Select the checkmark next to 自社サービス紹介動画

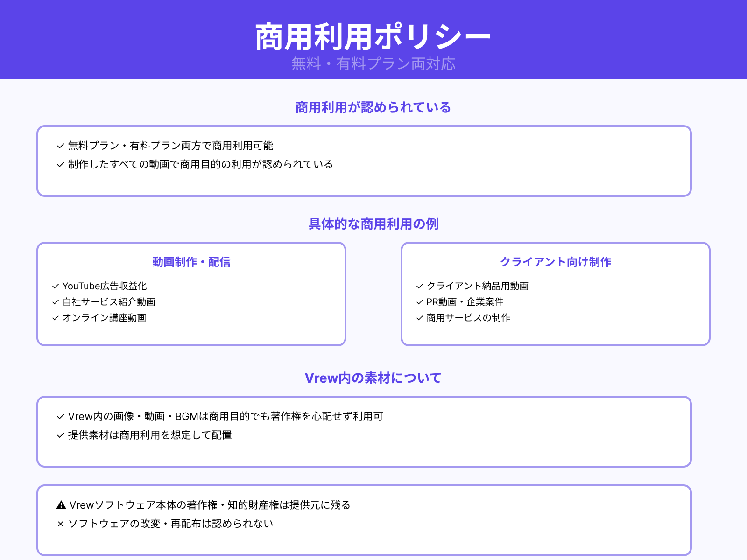coord(55,302)
